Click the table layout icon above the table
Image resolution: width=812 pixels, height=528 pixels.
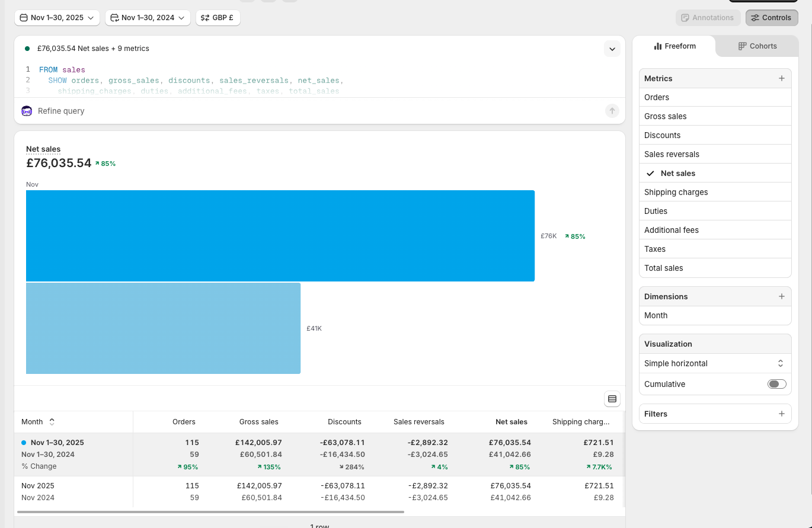coord(612,399)
